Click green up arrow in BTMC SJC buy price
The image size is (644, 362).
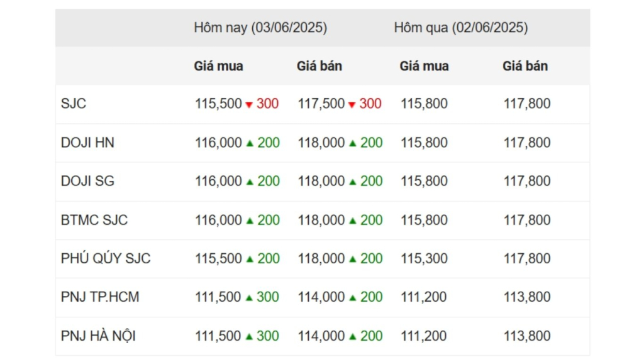250,221
